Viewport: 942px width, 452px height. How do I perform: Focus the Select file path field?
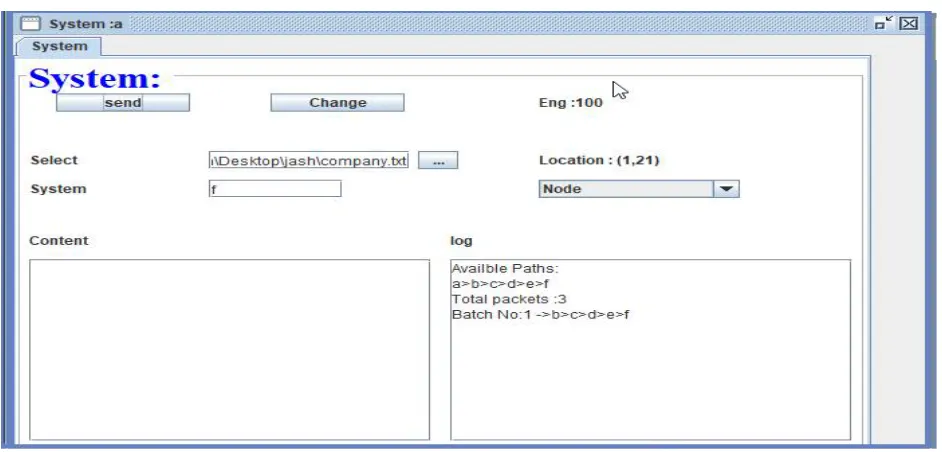[309, 160]
